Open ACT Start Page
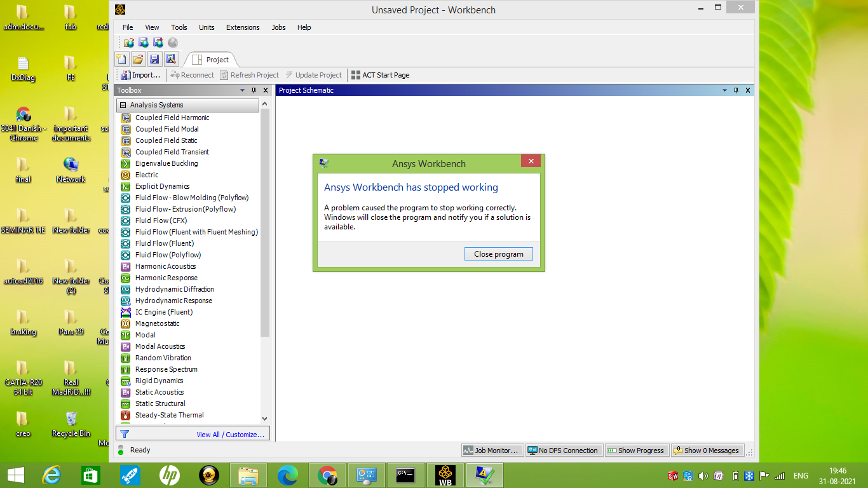The width and height of the screenshot is (868, 488). coord(380,75)
